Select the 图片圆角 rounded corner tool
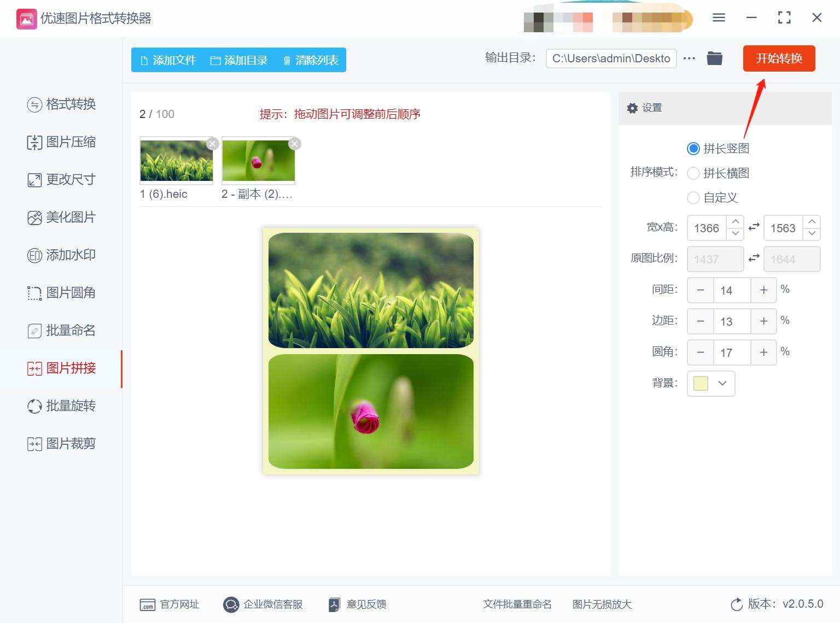The height and width of the screenshot is (623, 840). tap(61, 293)
